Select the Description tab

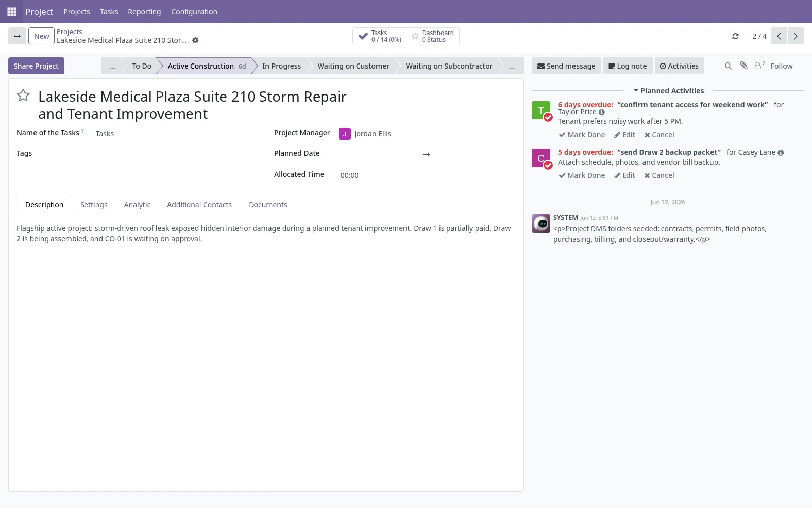click(x=45, y=205)
